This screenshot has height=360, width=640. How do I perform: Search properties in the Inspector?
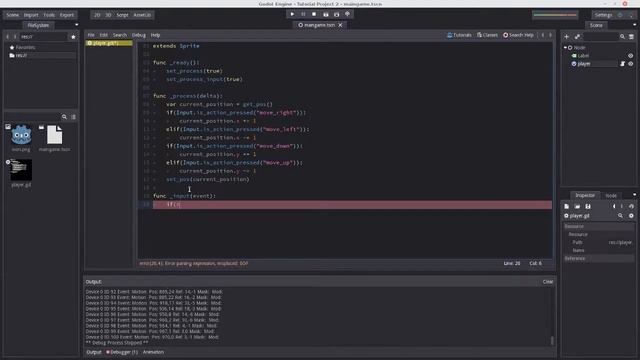(x=620, y=216)
